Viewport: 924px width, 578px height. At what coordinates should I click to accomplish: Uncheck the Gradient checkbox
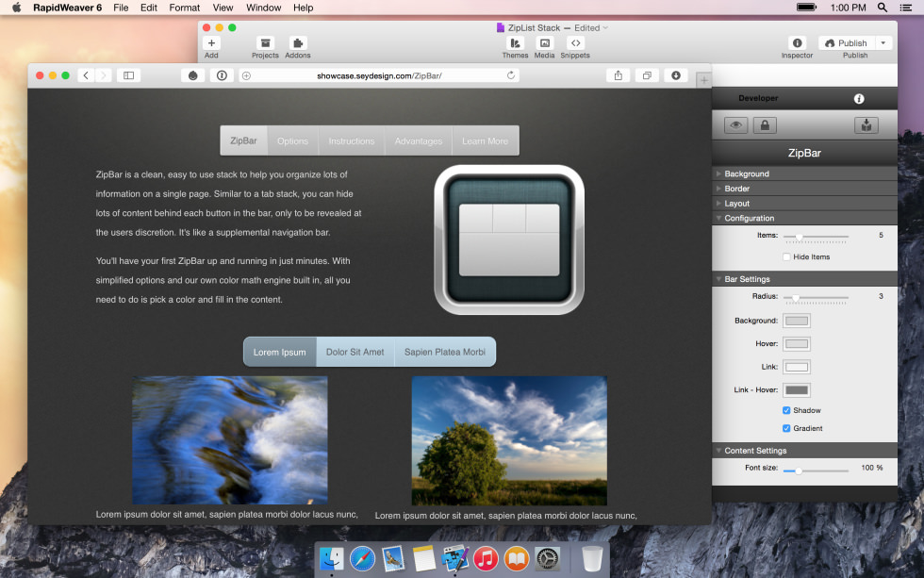pos(786,428)
